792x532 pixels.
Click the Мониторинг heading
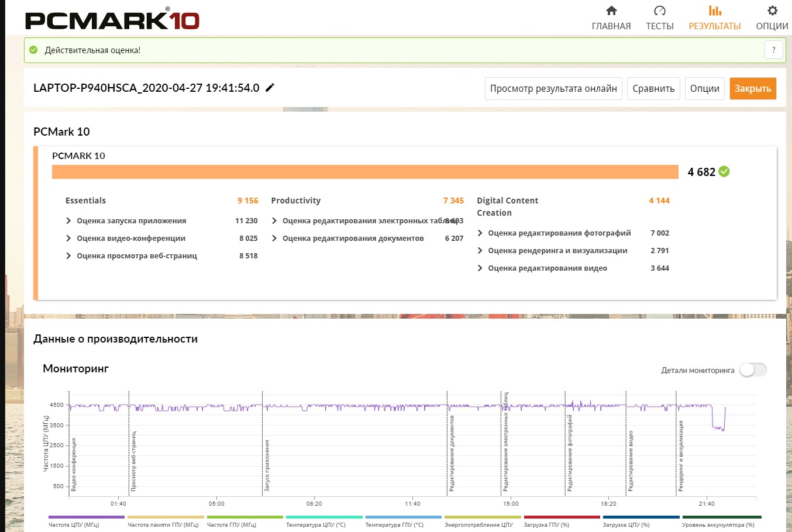76,369
